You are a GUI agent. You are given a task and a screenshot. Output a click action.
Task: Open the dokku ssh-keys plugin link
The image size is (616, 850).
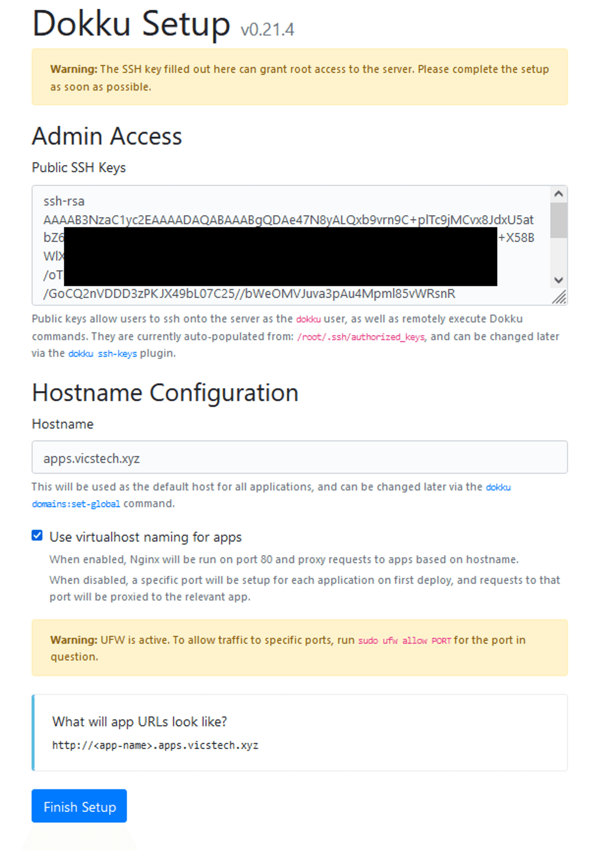[x=102, y=353]
